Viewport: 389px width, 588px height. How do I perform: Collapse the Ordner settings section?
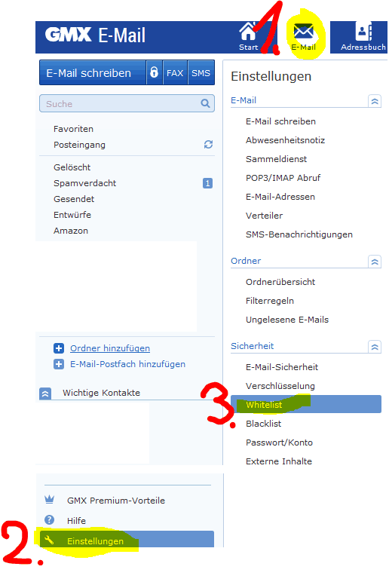(x=375, y=262)
